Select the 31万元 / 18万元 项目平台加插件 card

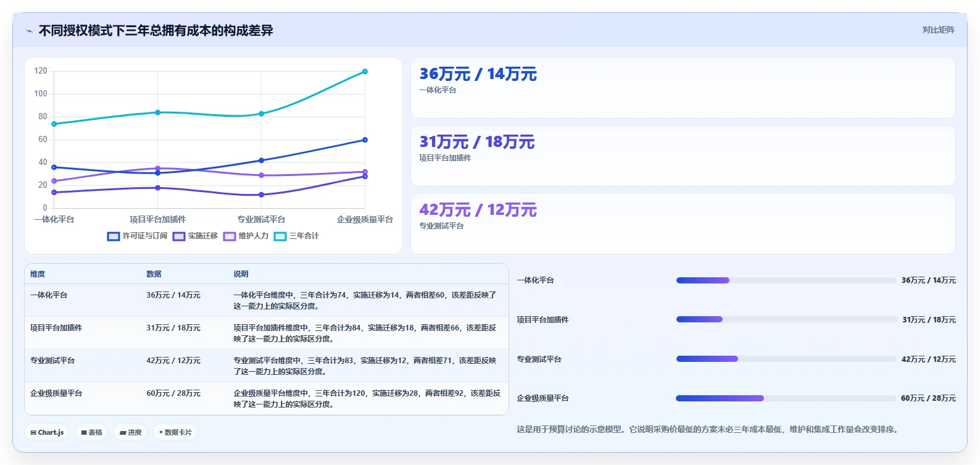(x=683, y=156)
